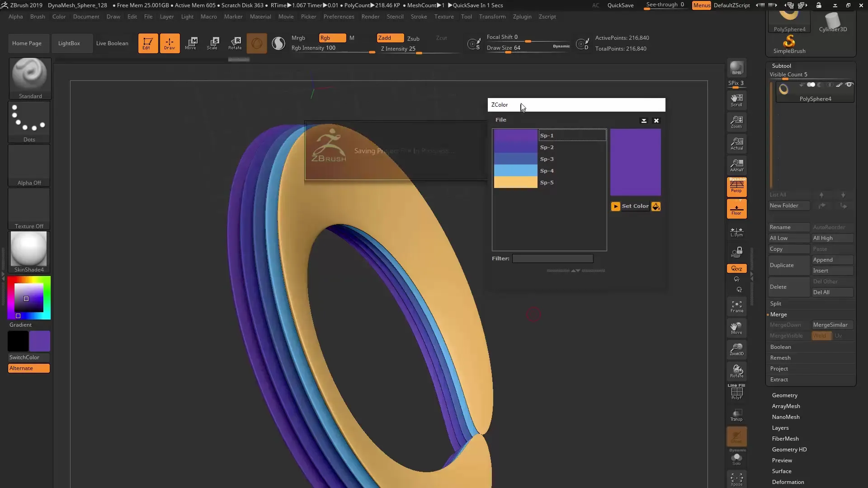Click the Frame mesh icon

coord(736,306)
